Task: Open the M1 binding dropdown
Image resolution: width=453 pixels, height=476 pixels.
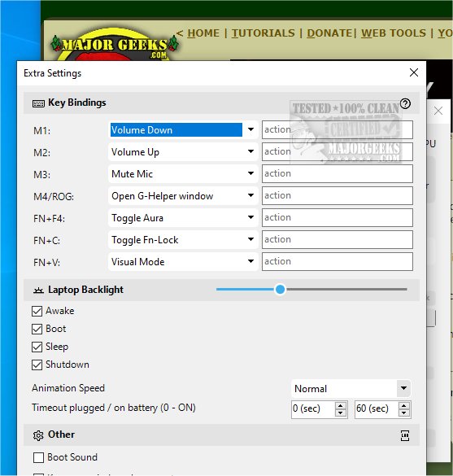Action: click(x=183, y=130)
